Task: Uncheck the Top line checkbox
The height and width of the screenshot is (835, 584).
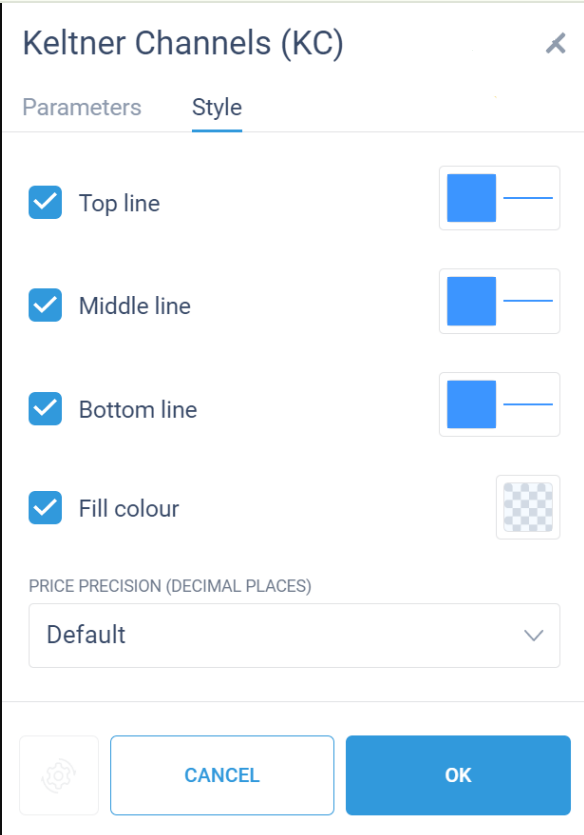Action: (45, 202)
